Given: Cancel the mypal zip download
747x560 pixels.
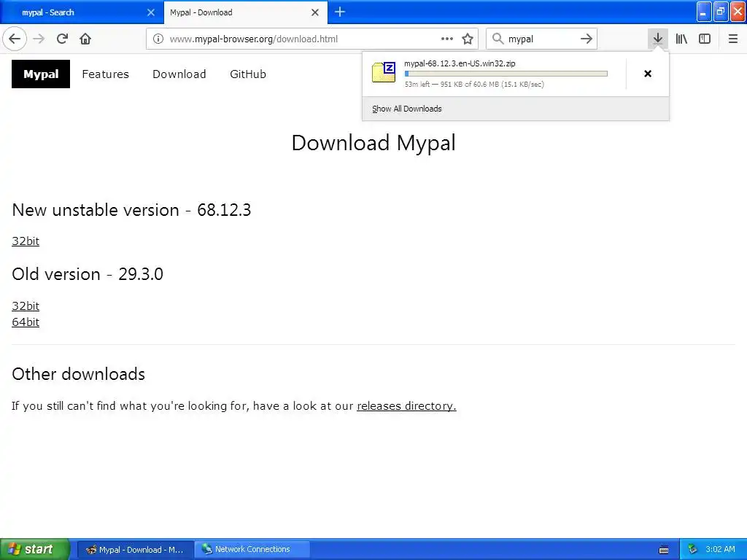Looking at the screenshot, I should (648, 74).
